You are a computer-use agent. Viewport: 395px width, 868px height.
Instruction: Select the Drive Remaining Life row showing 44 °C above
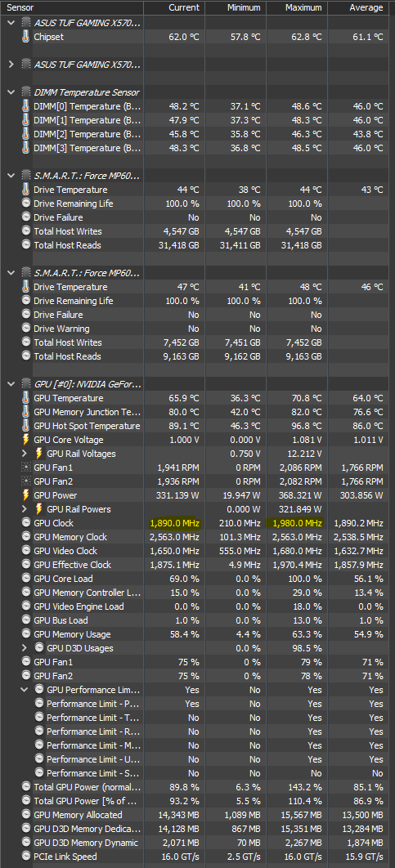[195, 204]
